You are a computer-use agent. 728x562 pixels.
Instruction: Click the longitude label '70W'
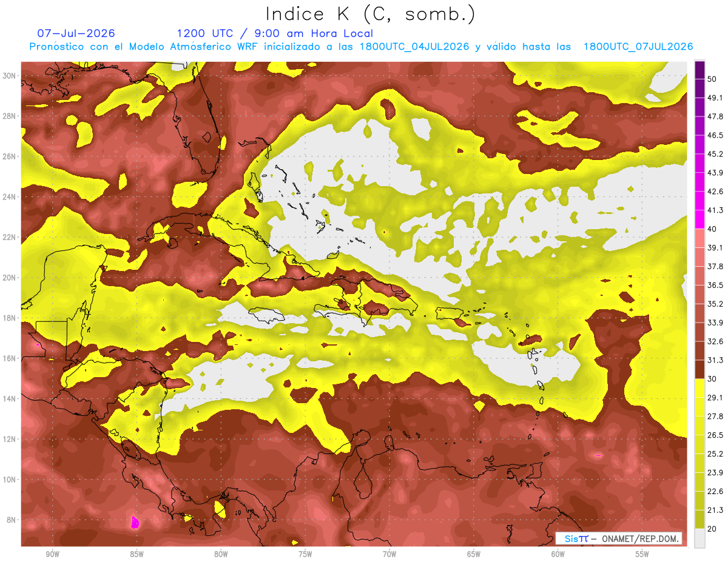pos(389,554)
